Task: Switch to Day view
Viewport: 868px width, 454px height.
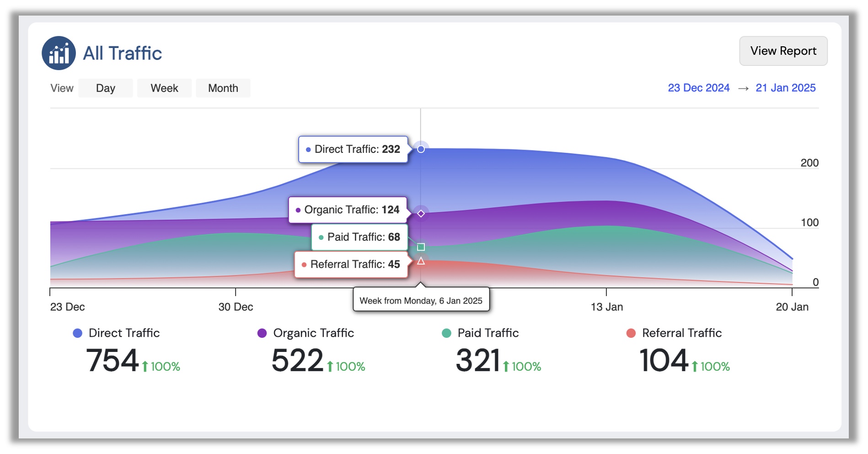Action: click(x=105, y=88)
